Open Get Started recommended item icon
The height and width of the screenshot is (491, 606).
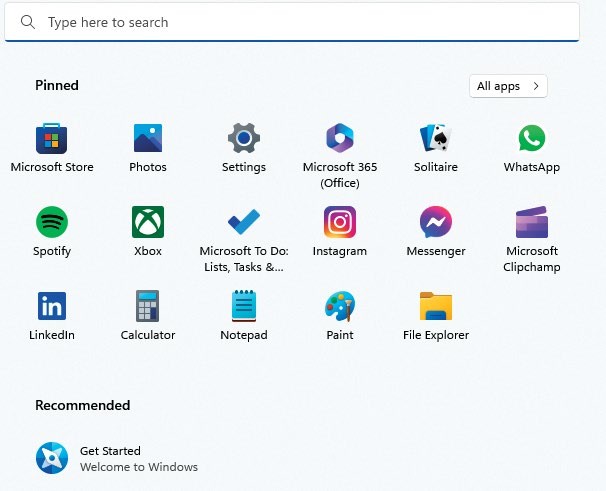(x=52, y=458)
